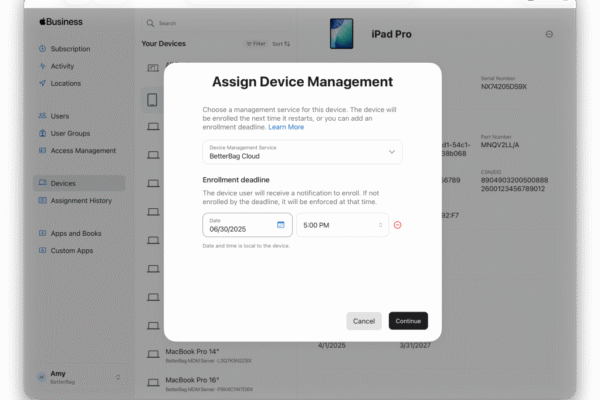Open Access Management section

point(83,150)
